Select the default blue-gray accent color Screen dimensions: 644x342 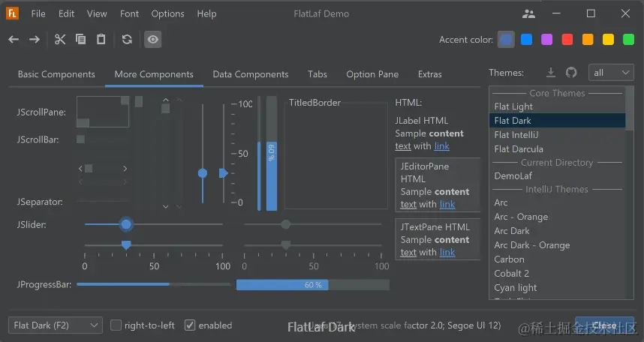[x=506, y=40]
